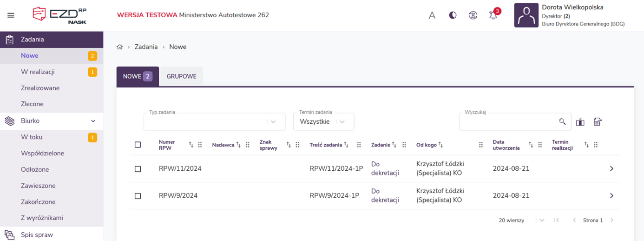The height and width of the screenshot is (241, 644).
Task: Open the hamburger menu icon
Action: (11, 15)
